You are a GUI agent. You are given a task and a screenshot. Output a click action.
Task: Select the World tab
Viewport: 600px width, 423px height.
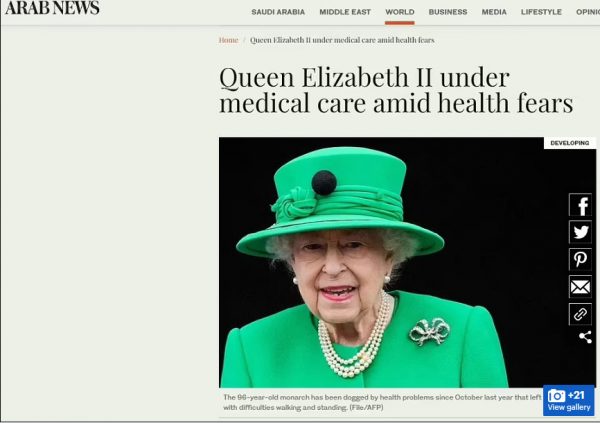click(399, 12)
